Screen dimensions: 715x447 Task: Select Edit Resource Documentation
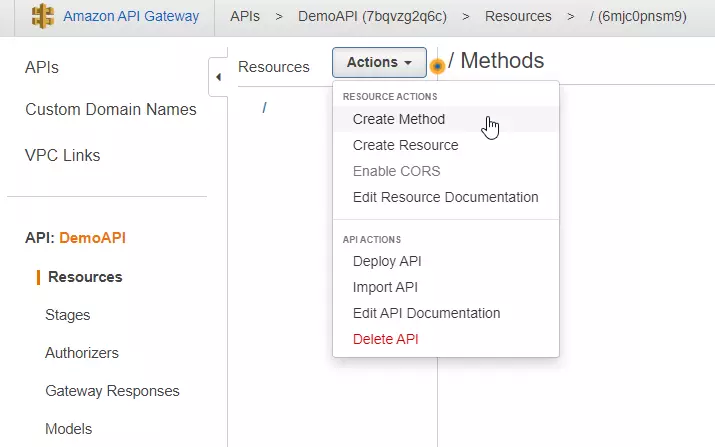[446, 197]
